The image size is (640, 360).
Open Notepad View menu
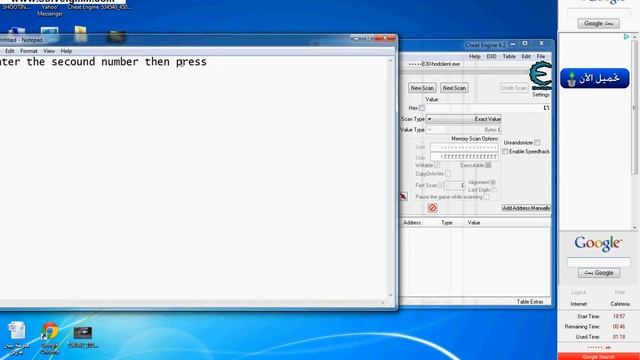[49, 51]
